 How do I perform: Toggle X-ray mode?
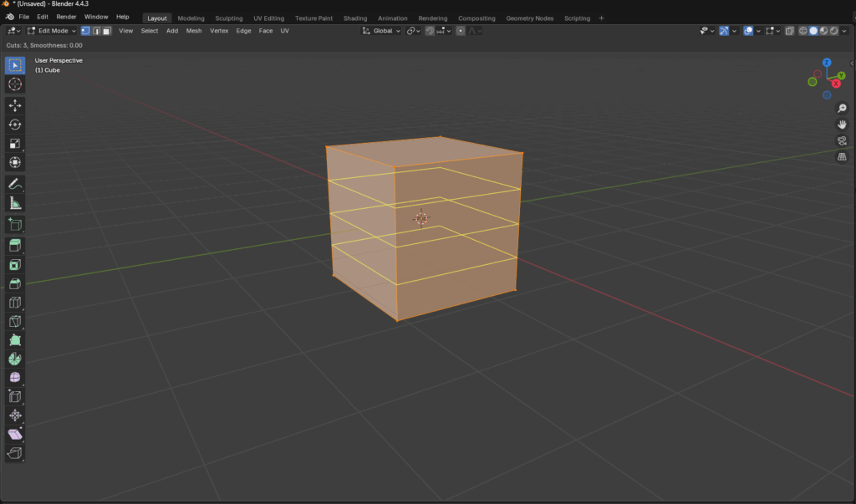click(x=789, y=31)
